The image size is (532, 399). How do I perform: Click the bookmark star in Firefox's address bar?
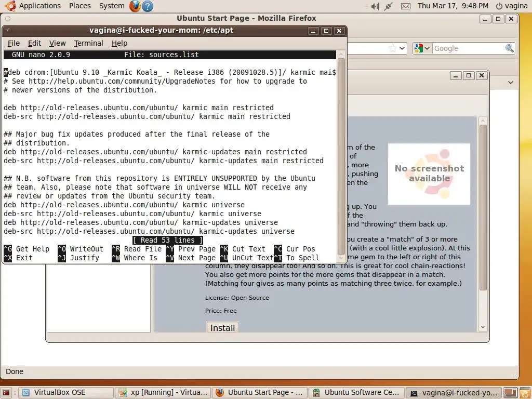(393, 48)
